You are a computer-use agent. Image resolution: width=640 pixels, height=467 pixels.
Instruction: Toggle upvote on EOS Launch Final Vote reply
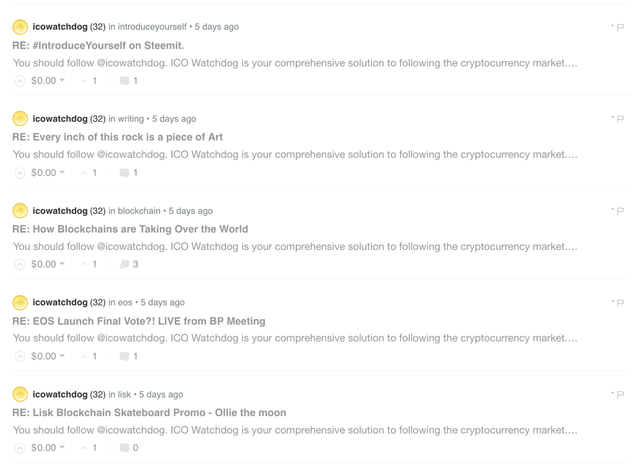[19, 357]
